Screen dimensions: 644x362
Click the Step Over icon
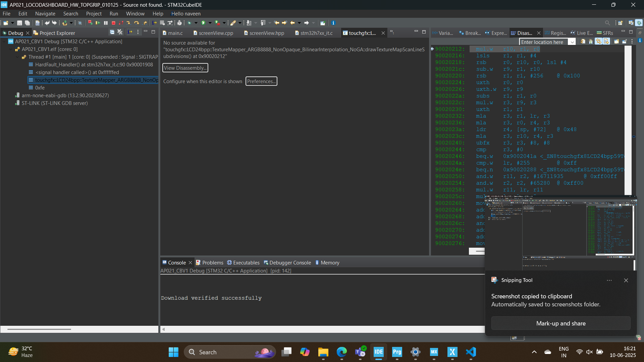click(137, 23)
